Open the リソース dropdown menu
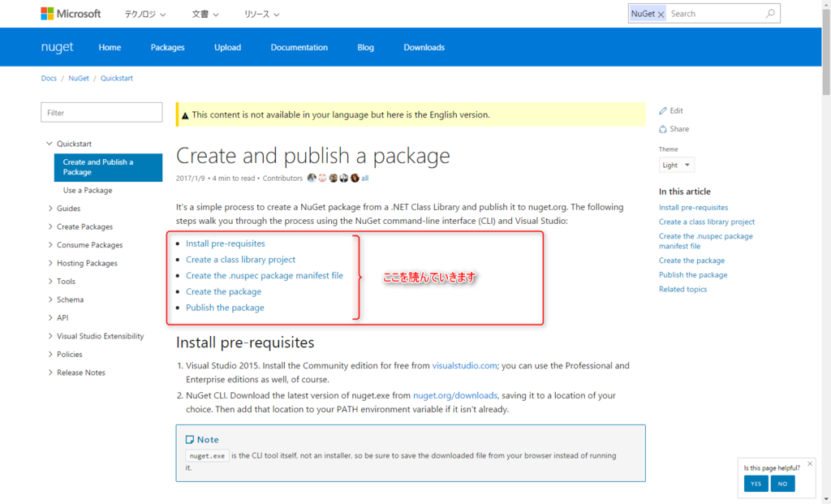 pyautogui.click(x=262, y=15)
